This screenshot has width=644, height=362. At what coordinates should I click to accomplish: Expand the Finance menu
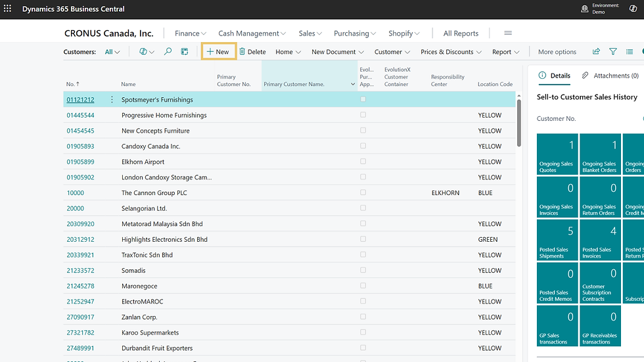coord(190,34)
